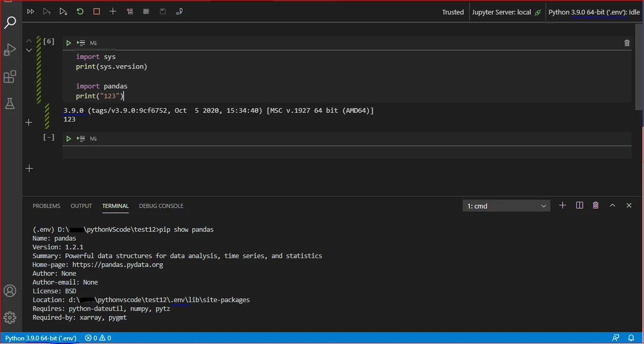644x344 pixels.
Task: Select the Python 3.9.0 kernel picker at top right
Action: tap(594, 12)
